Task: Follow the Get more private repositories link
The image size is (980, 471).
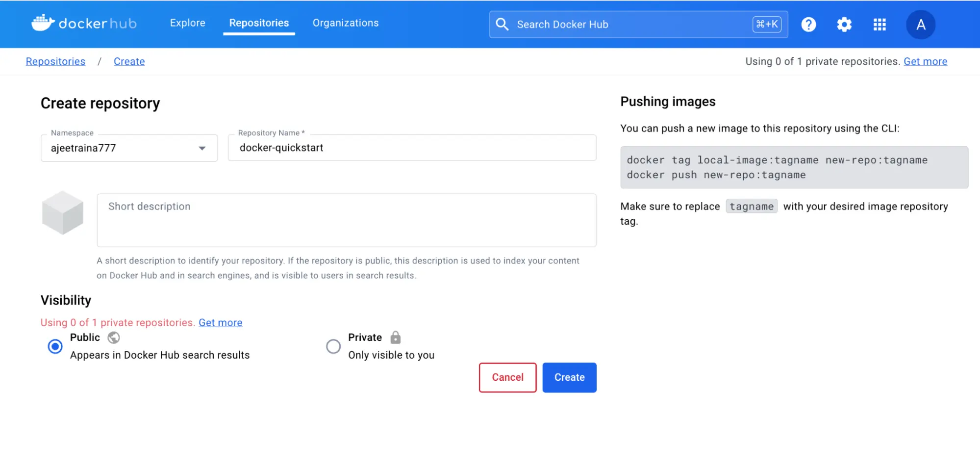Action: coord(220,322)
